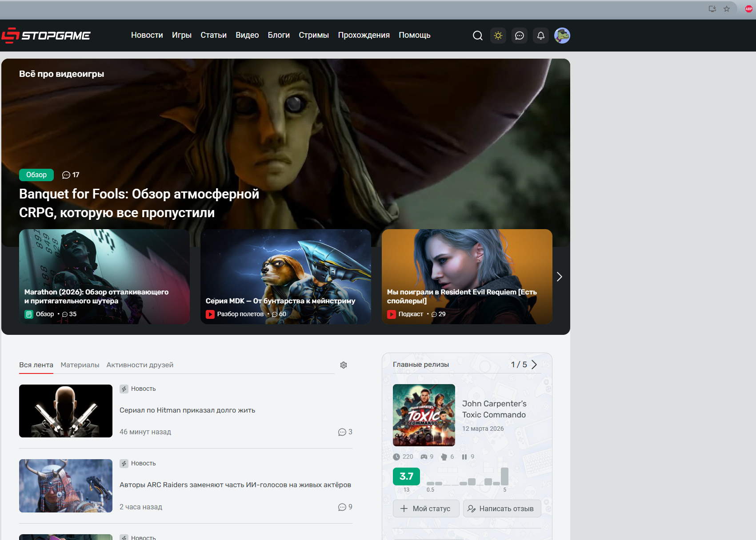This screenshot has height=540, width=756.
Task: Open the Hitman series news headline
Action: coord(187,410)
